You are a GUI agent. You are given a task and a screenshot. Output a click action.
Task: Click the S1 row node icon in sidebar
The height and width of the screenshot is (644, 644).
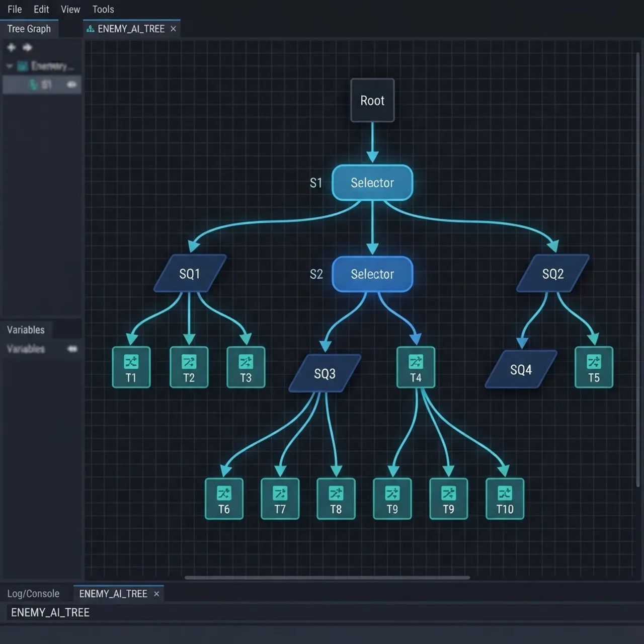tap(33, 85)
